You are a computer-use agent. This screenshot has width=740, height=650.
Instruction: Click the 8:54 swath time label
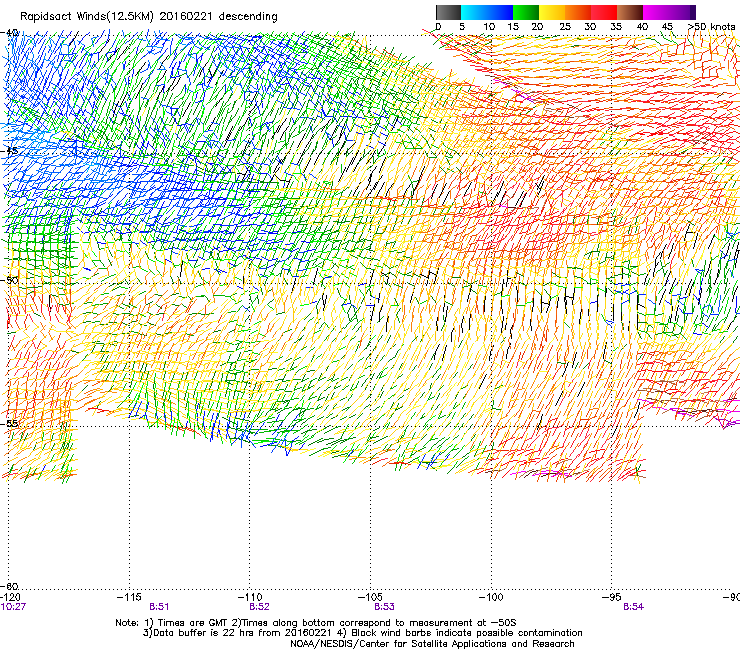633,607
